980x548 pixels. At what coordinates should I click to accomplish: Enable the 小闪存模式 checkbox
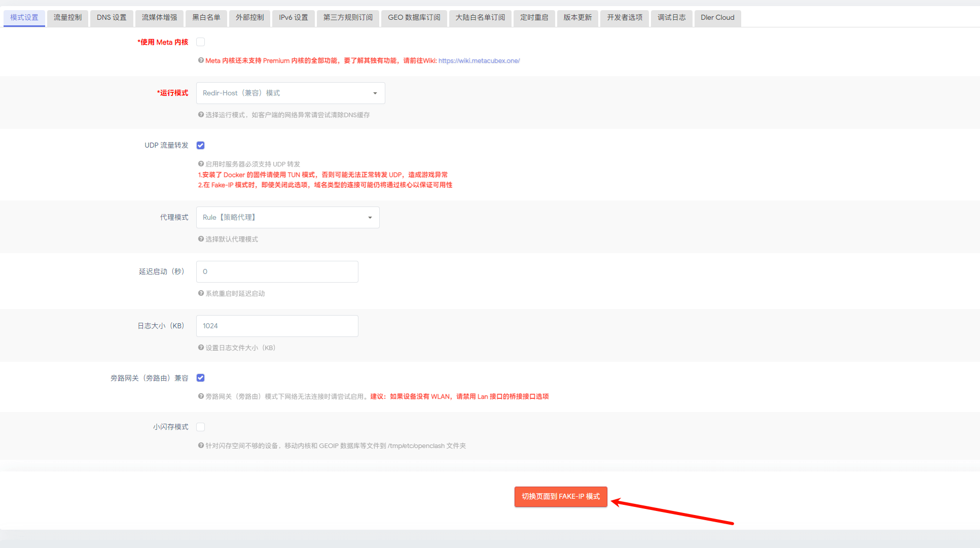[x=201, y=427]
